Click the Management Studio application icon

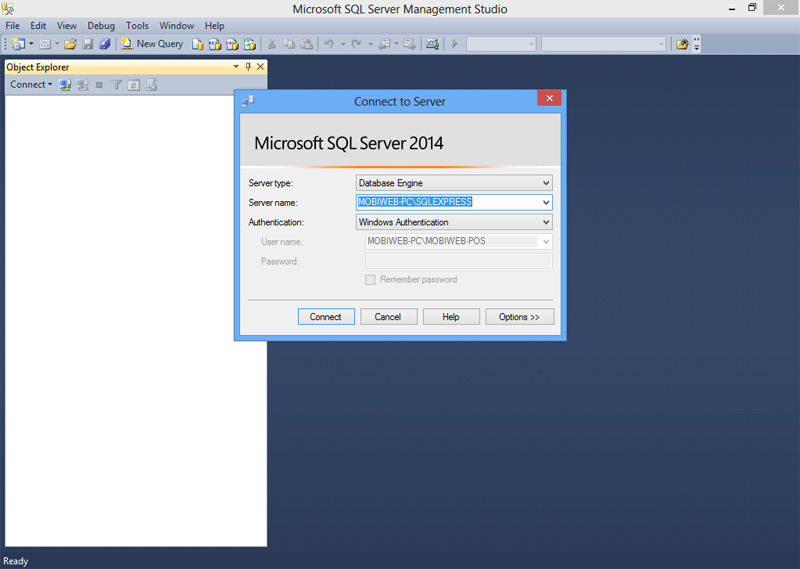8,8
